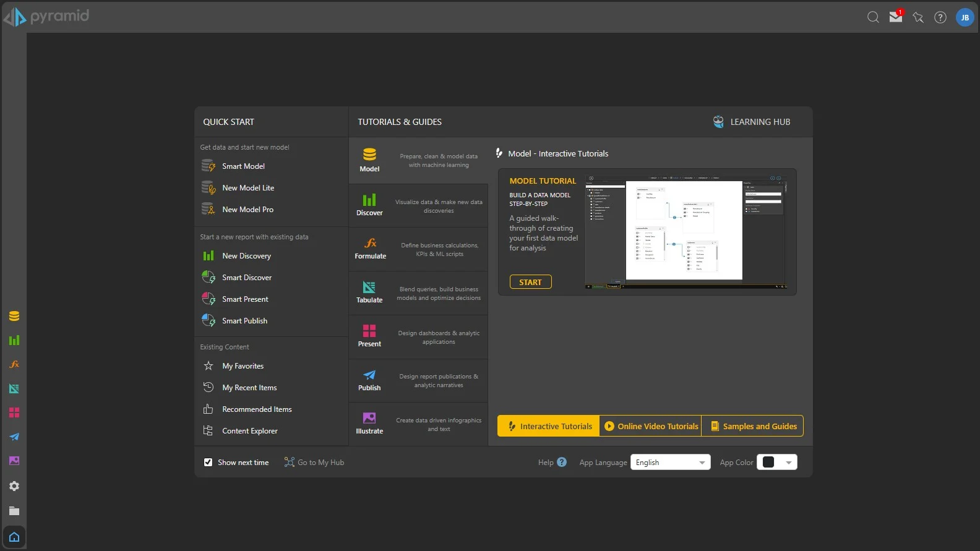Toggle the Show next time checkbox
980x551 pixels.
click(208, 462)
